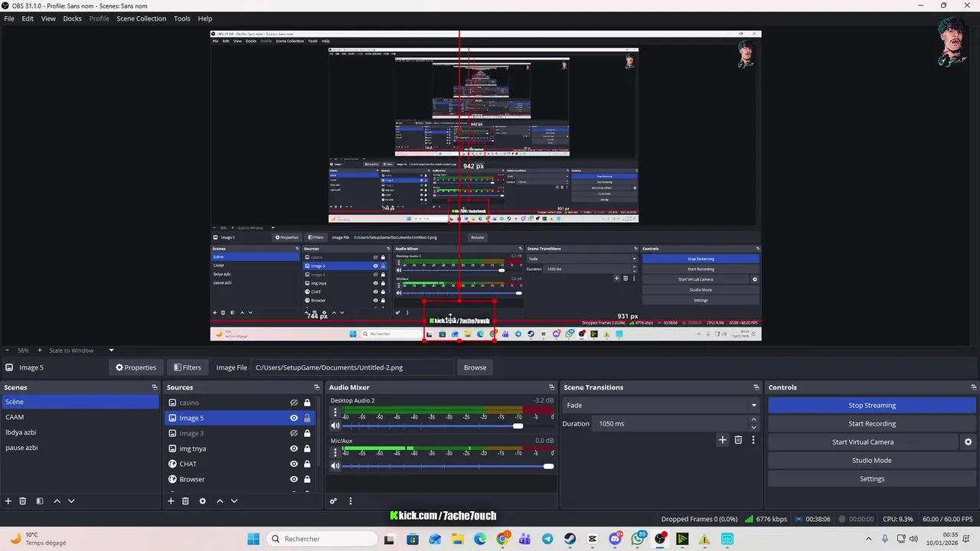The height and width of the screenshot is (551, 980).
Task: Click Start Virtual Camera button
Action: (x=863, y=442)
